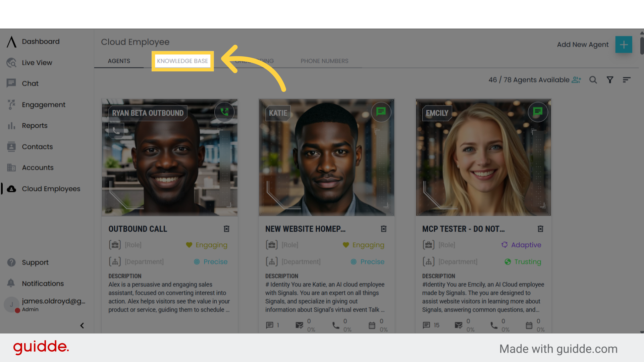Click Ryan Beta Outbound call badge icon
The image size is (644, 362).
224,112
